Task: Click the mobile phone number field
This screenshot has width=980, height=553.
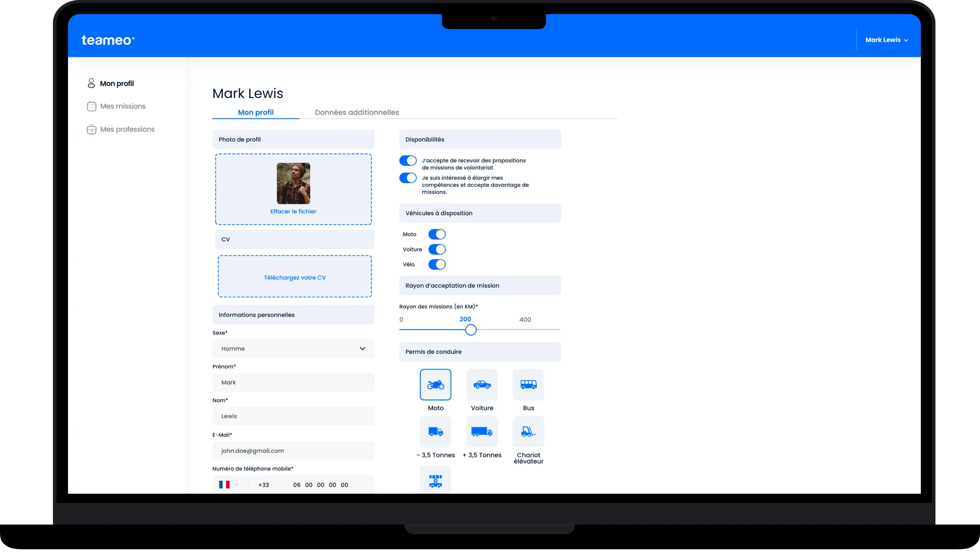Action: point(293,484)
